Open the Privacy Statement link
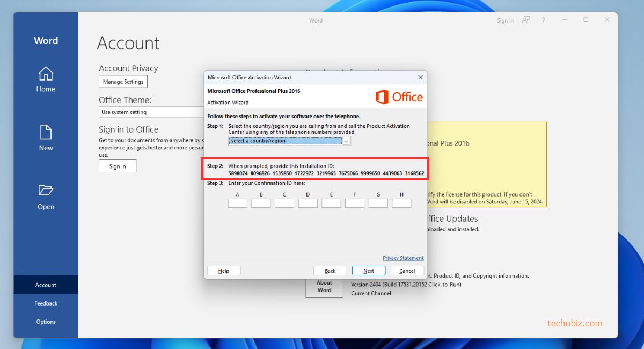This screenshot has height=349, width=644. point(403,258)
